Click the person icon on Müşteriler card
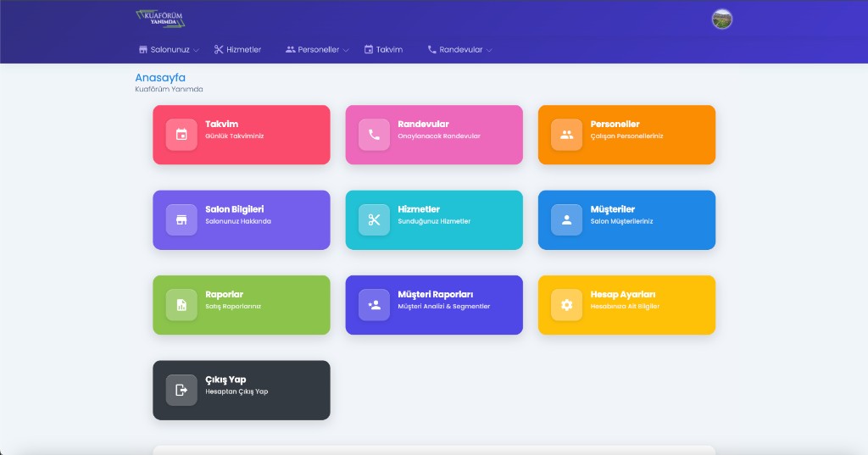Image resolution: width=868 pixels, height=455 pixels. [566, 220]
